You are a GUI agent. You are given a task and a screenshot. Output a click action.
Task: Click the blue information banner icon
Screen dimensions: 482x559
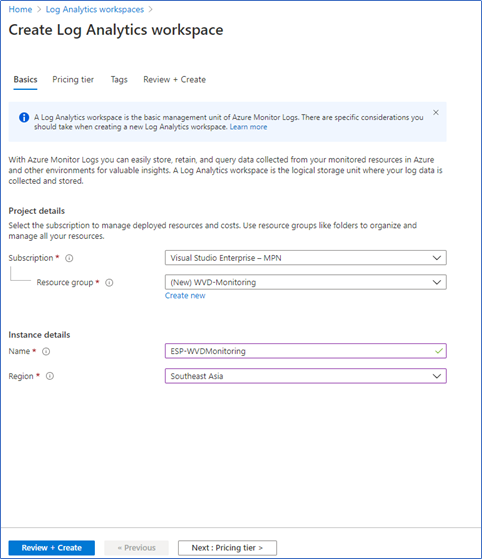[x=24, y=117]
